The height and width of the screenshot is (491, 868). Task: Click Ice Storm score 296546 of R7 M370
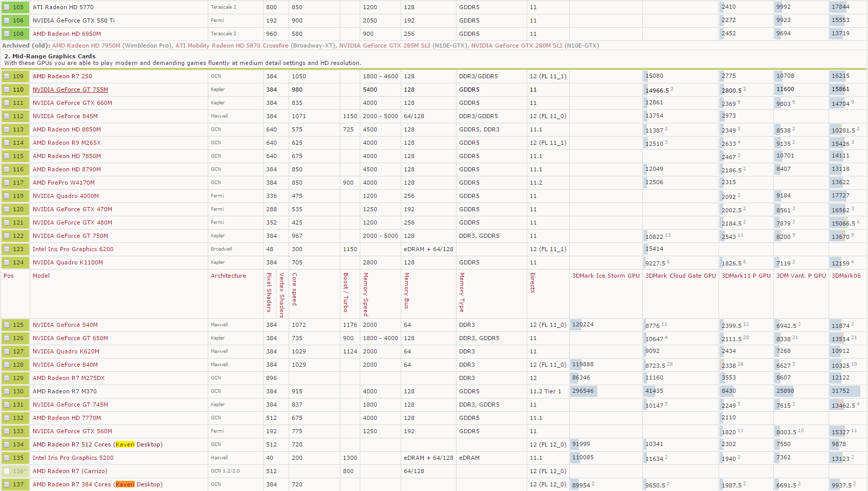tap(583, 391)
